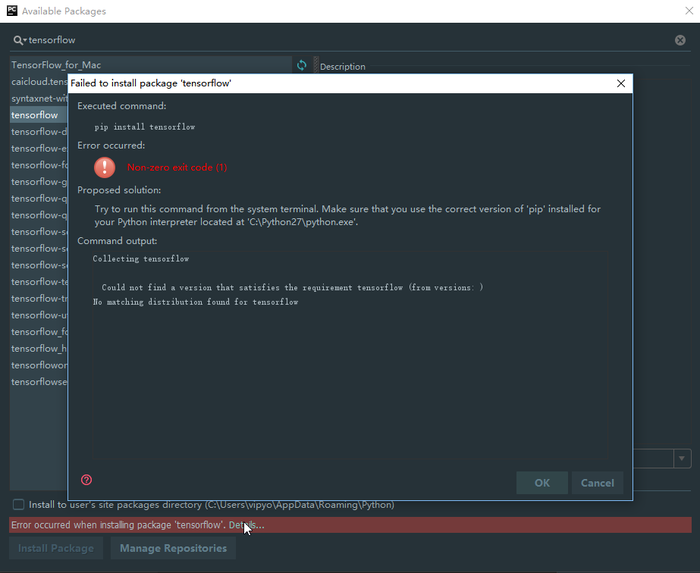Select TensorFlow_for_Mac in the package list

click(x=56, y=65)
